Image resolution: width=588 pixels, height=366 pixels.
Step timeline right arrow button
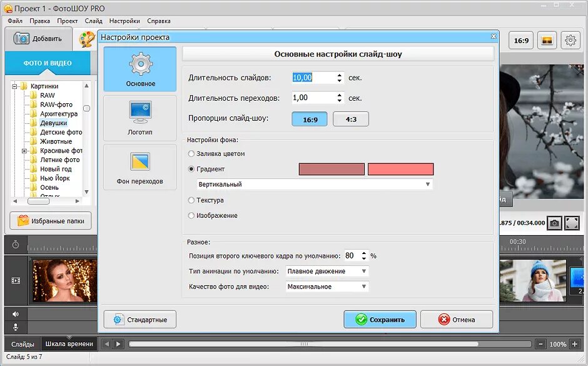(x=118, y=344)
